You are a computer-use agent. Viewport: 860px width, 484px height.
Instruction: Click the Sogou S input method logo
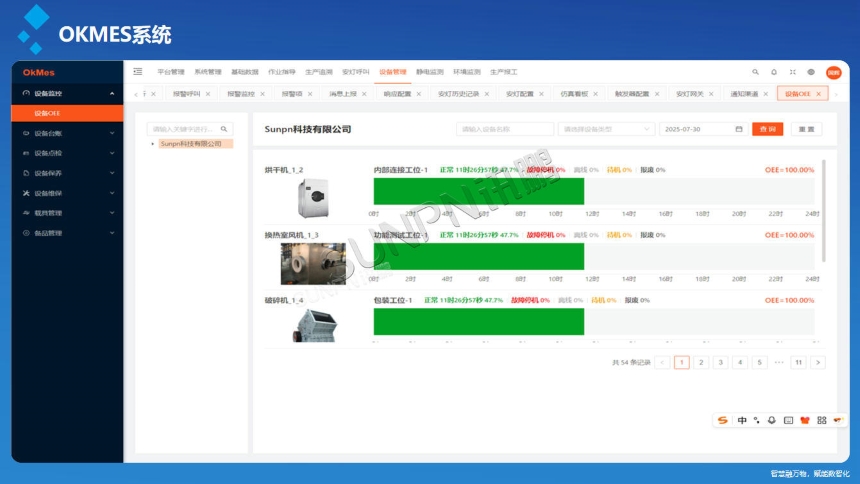[722, 420]
